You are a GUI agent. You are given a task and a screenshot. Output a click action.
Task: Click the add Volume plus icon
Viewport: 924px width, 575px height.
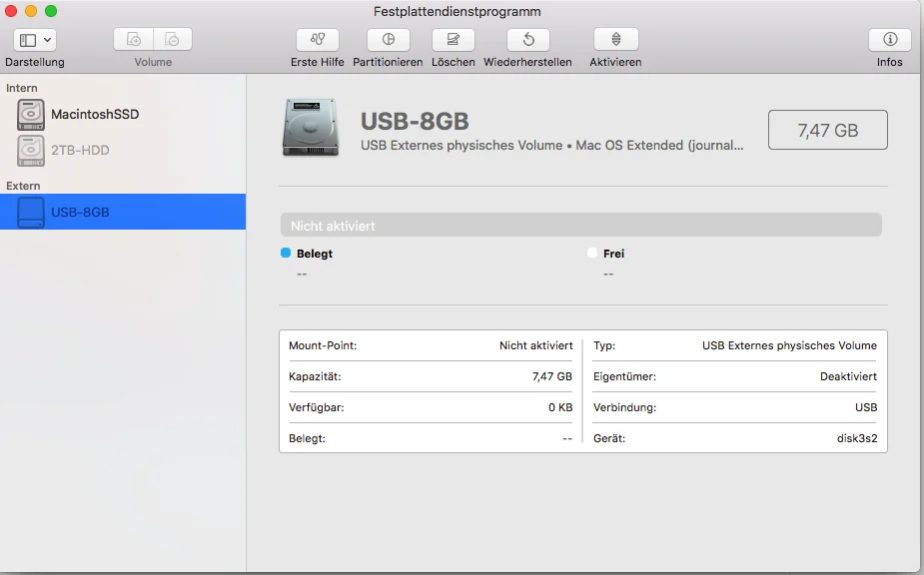[x=134, y=40]
